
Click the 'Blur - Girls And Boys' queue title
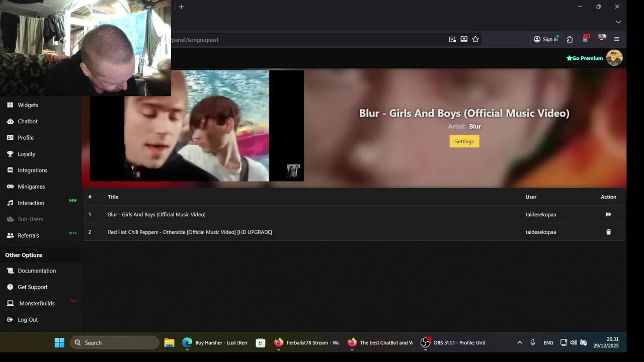point(156,215)
